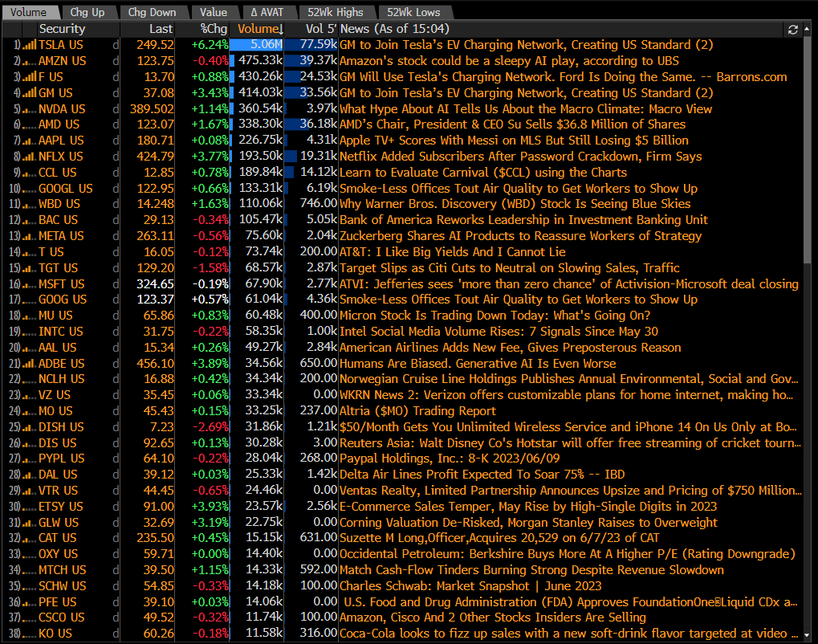Open Target Slips as Citi Cuts headline
Image resolution: width=818 pixels, height=644 pixels.
[510, 268]
